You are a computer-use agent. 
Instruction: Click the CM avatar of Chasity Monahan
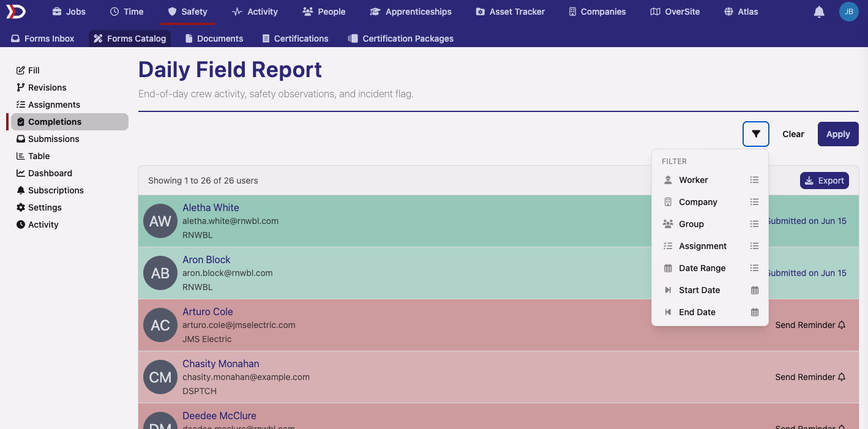coord(160,377)
